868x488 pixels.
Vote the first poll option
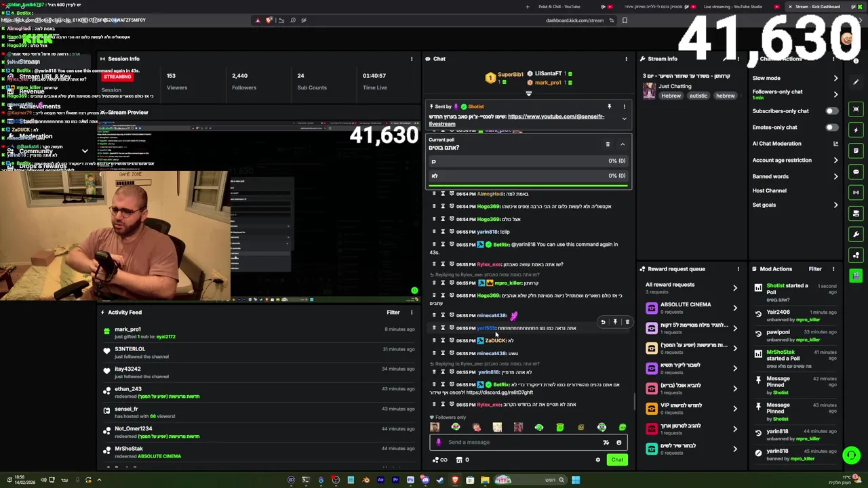click(x=529, y=161)
